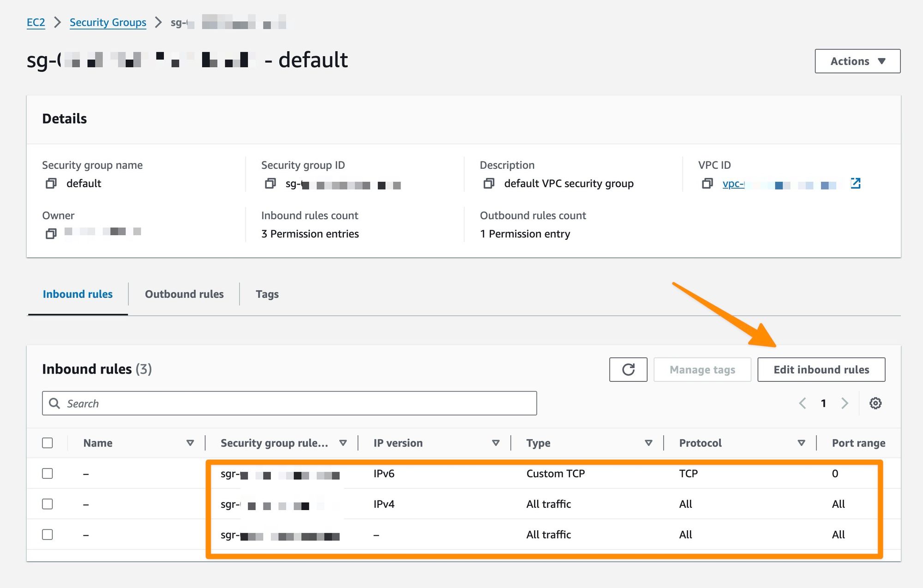Open the VPC in a new tab via external link icon
The width and height of the screenshot is (923, 588).
click(x=857, y=184)
